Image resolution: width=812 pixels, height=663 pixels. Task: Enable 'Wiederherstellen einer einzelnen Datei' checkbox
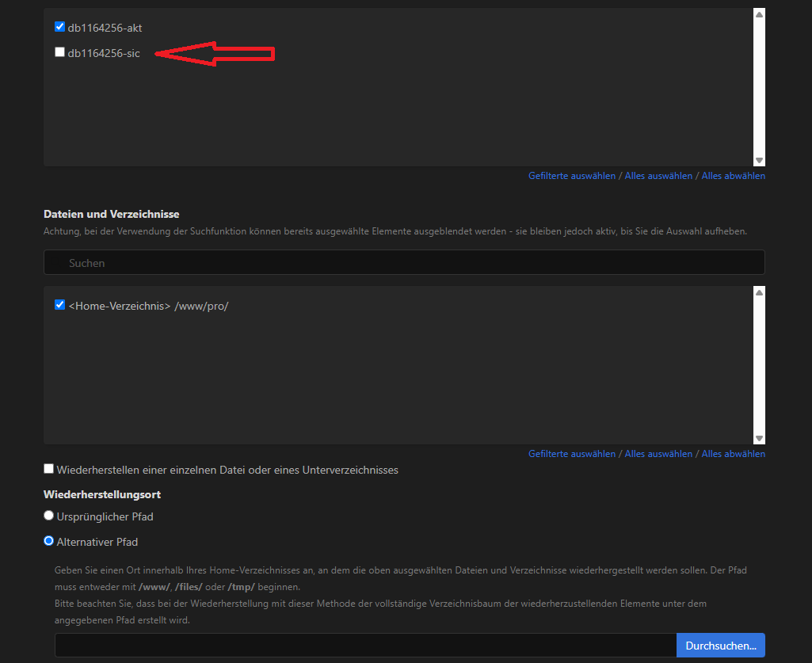49,470
